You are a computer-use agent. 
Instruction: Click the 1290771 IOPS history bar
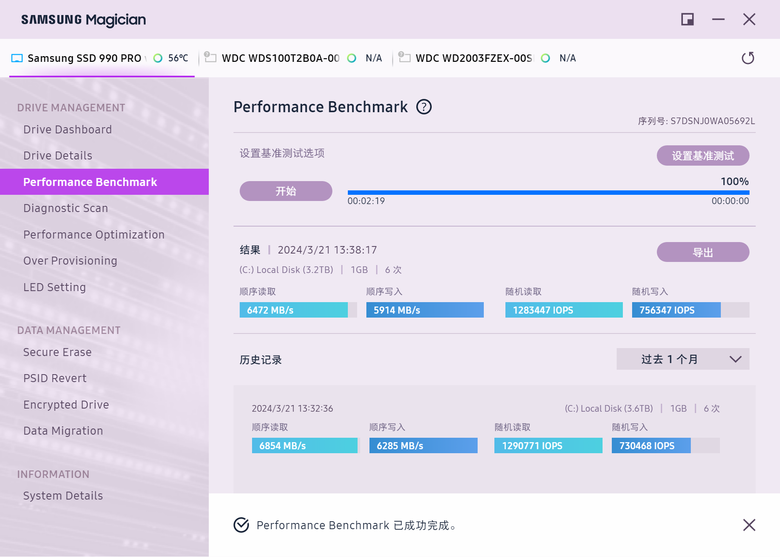click(x=548, y=446)
